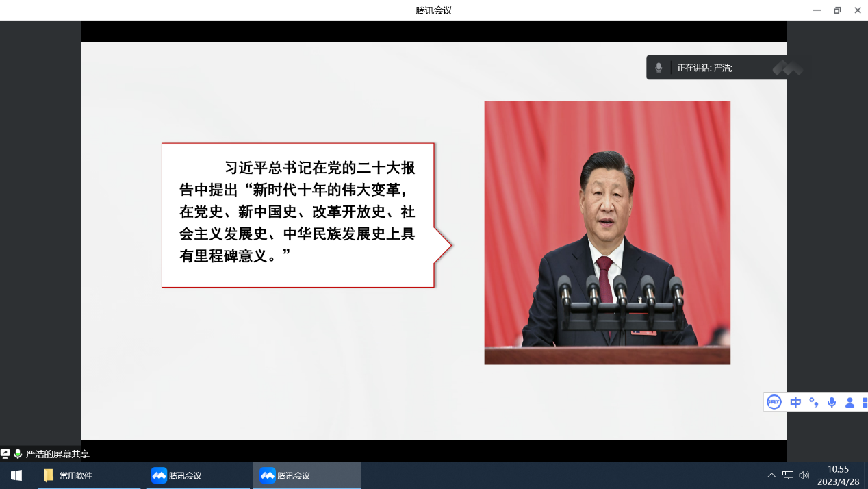Viewport: 868px width, 489px height.
Task: Click the green mic next to 严浩的屏幕共享
Action: tap(18, 454)
